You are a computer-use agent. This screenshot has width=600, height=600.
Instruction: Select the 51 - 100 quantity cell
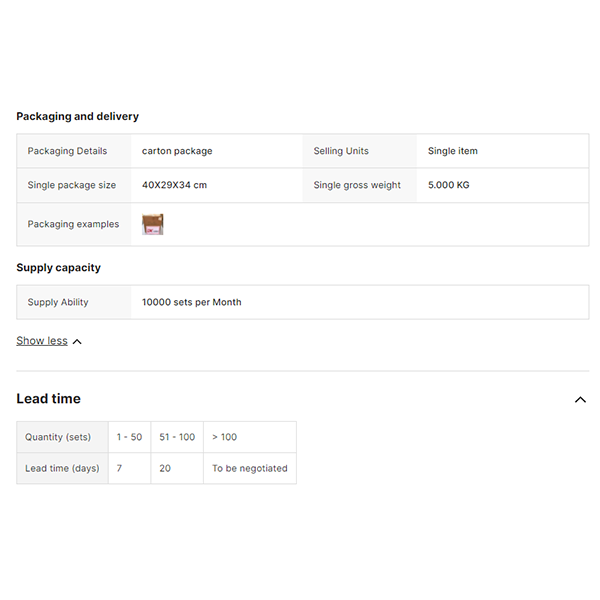pyautogui.click(x=177, y=437)
